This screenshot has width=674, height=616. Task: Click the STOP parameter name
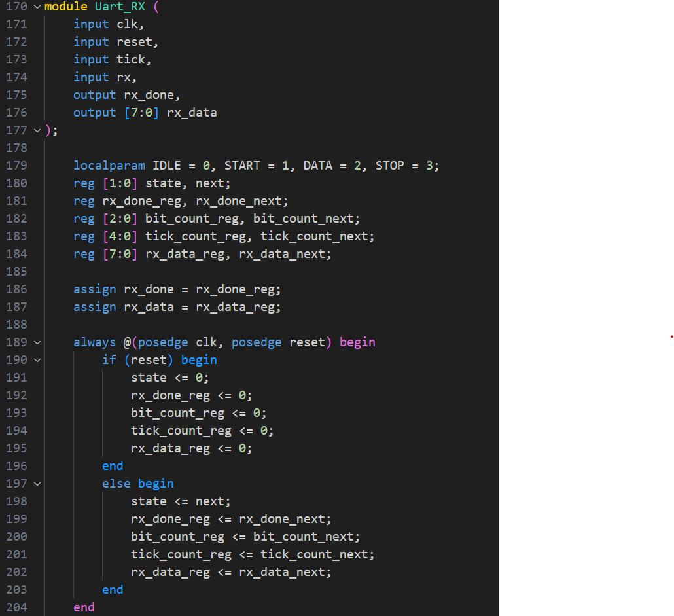(x=390, y=166)
